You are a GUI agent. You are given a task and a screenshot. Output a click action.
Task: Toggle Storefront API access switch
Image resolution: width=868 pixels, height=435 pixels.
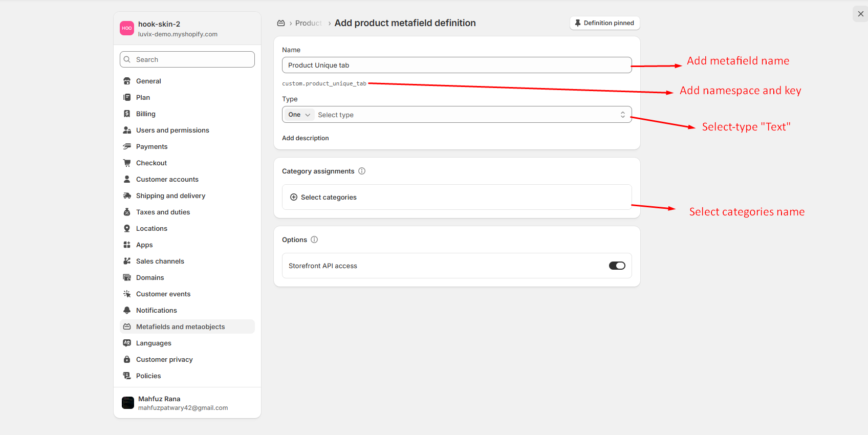point(617,266)
